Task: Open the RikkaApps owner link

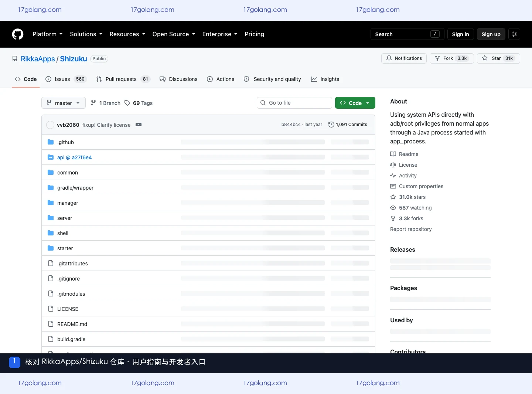Action: coord(38,59)
